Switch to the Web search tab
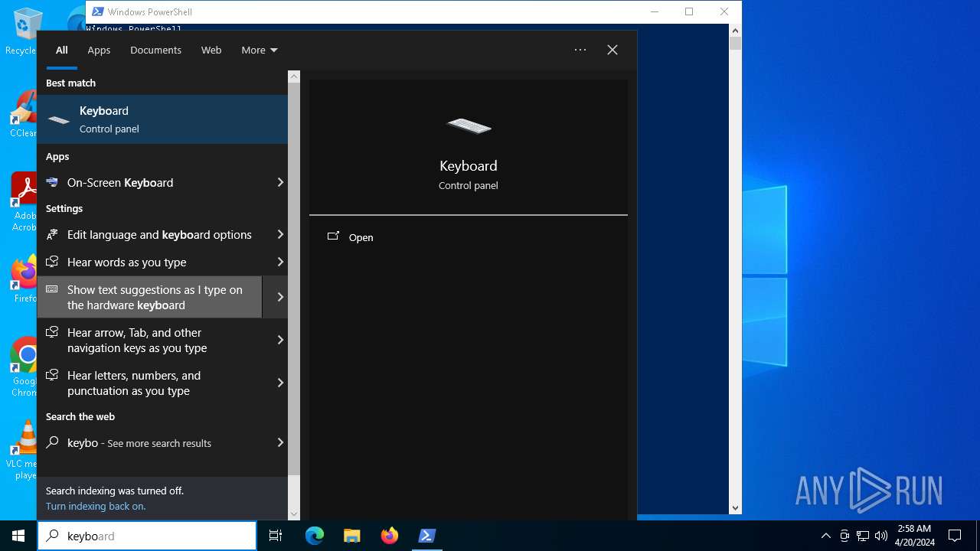980x551 pixels. pyautogui.click(x=211, y=50)
